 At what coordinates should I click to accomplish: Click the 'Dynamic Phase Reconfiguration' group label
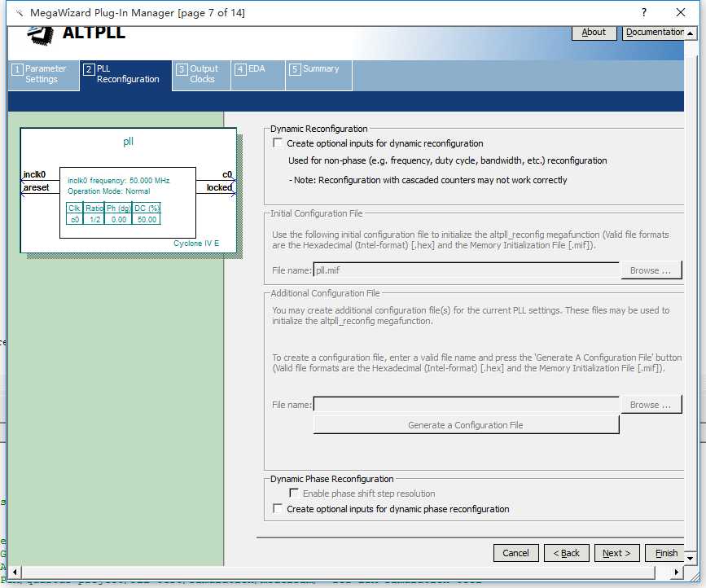point(332,479)
